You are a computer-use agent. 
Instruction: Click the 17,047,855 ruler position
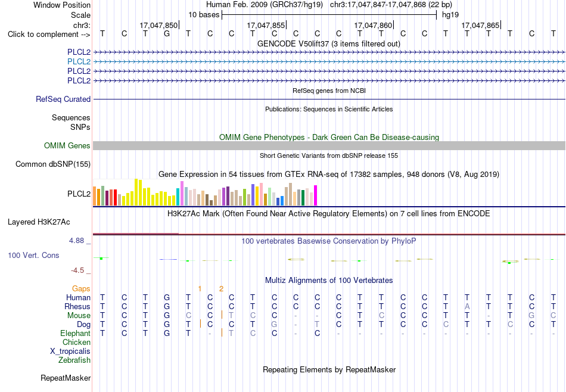tap(266, 25)
